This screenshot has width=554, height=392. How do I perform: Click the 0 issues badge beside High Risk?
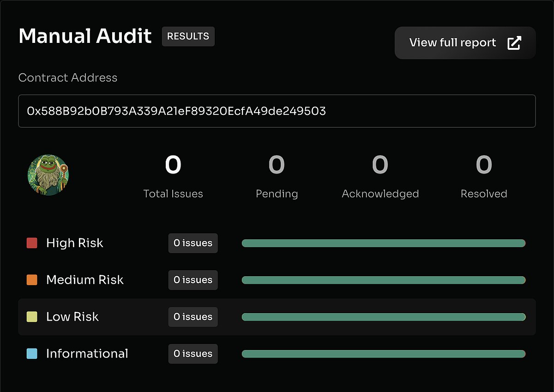click(x=193, y=243)
